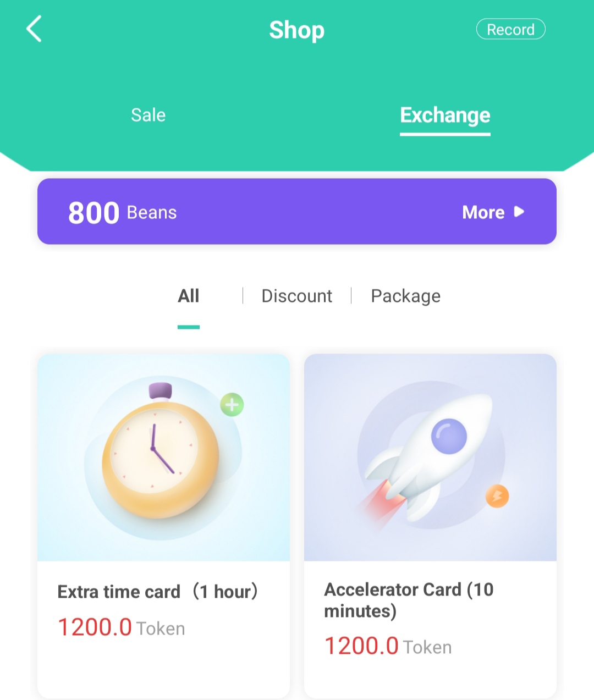The height and width of the screenshot is (700, 594).
Task: Select the Exchange tab
Action: click(445, 115)
